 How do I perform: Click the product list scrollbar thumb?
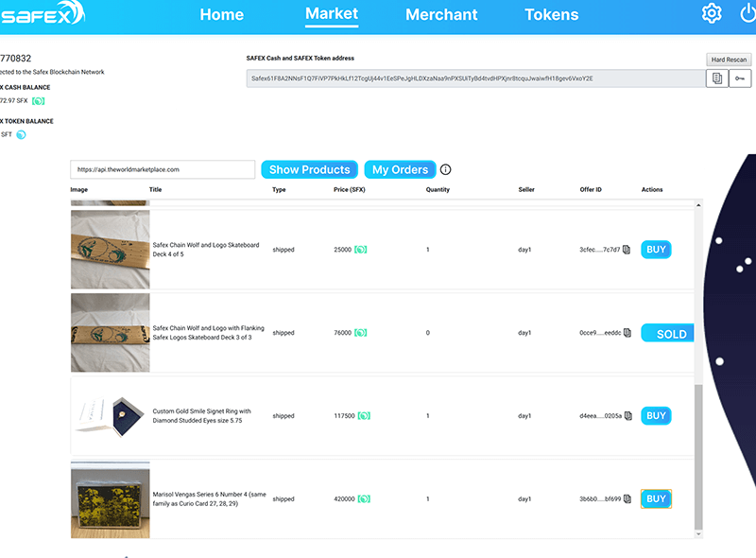point(698,457)
